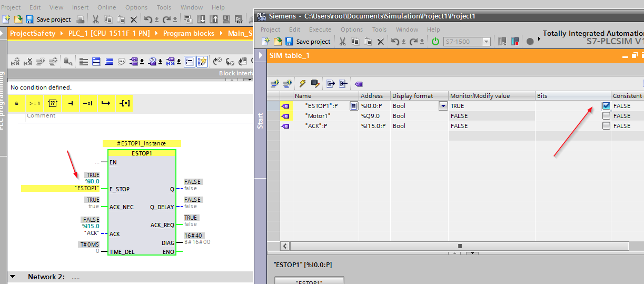Open undo history dropdown arrow in TIA Portal
Screen dimensions: 644x284
[x=157, y=20]
